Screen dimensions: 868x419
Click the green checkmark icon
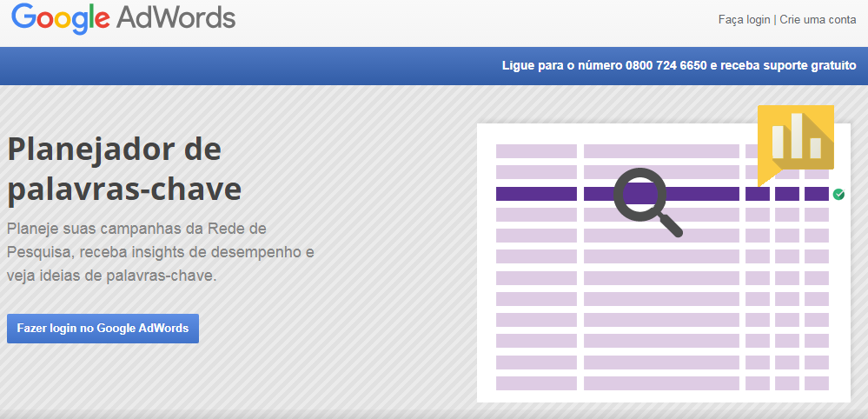838,194
